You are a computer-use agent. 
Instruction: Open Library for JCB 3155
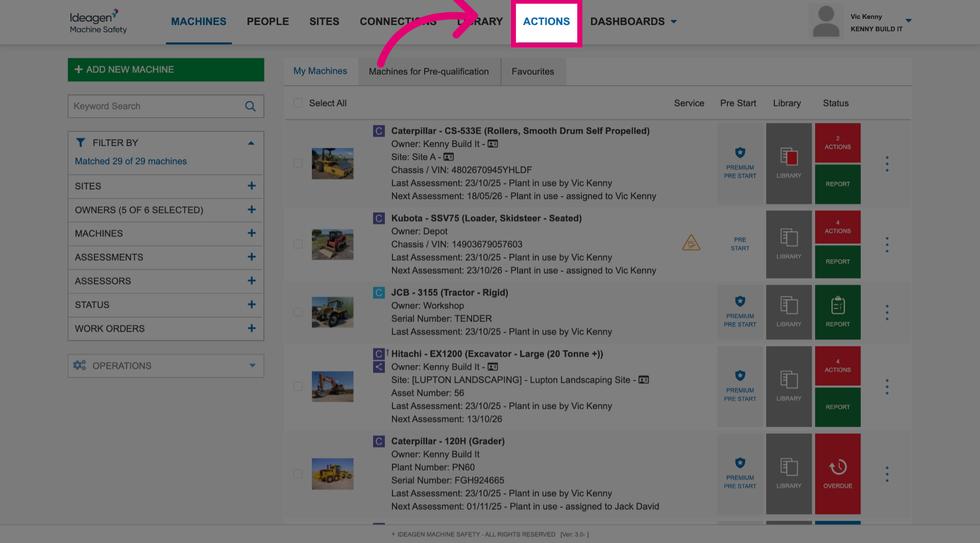pos(789,312)
